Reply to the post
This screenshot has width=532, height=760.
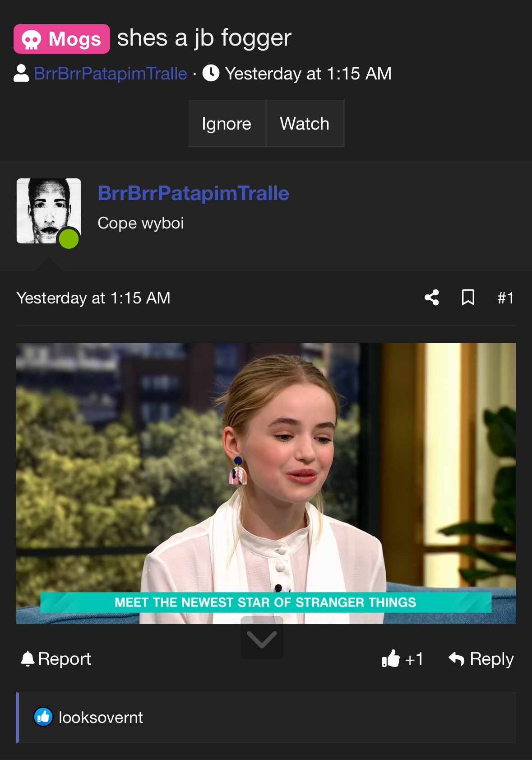point(481,659)
